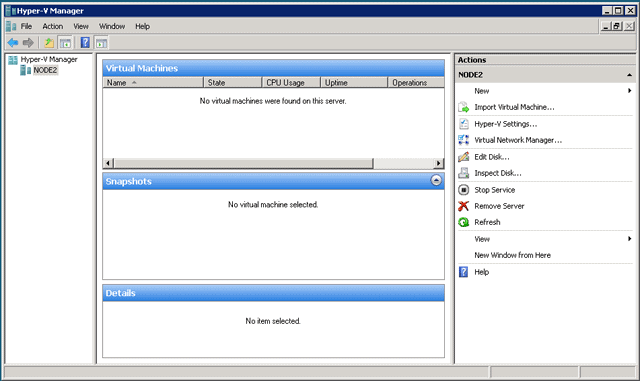Screen dimensions: 640x381
Task: Click the Import Virtual Machine icon
Action: pos(463,107)
